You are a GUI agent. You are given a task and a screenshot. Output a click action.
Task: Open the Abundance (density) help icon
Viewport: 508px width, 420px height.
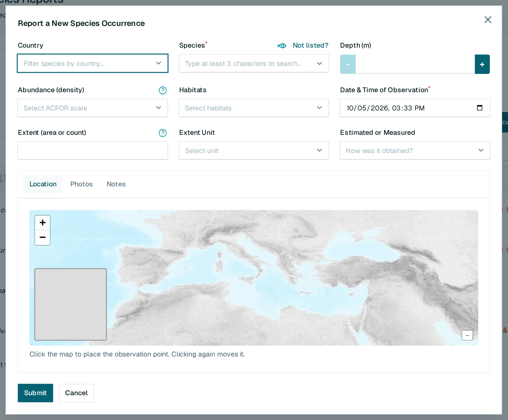163,90
